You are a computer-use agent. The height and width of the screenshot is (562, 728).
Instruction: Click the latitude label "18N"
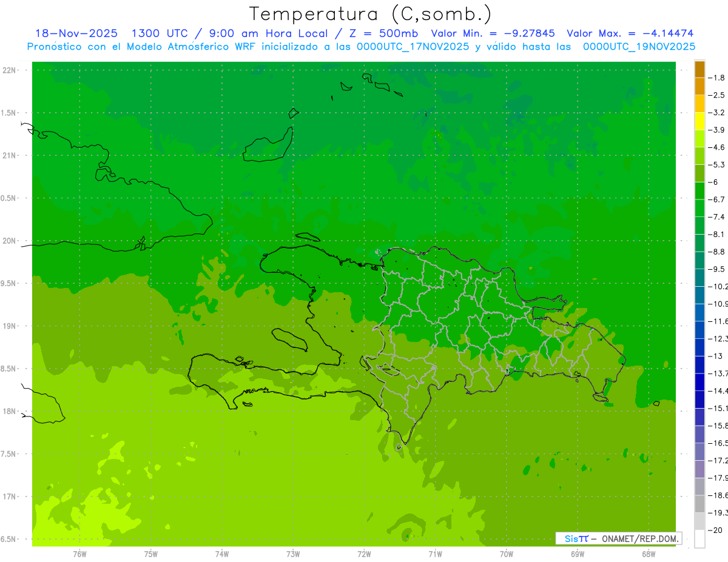point(10,412)
